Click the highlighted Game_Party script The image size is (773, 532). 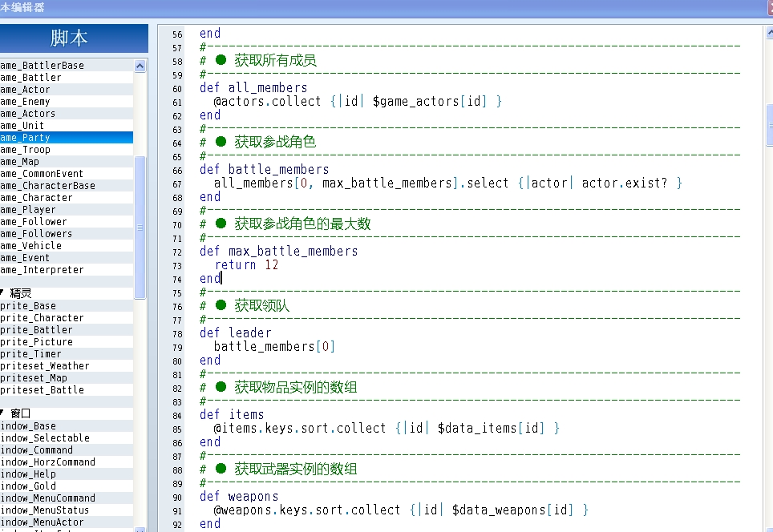coord(67,138)
